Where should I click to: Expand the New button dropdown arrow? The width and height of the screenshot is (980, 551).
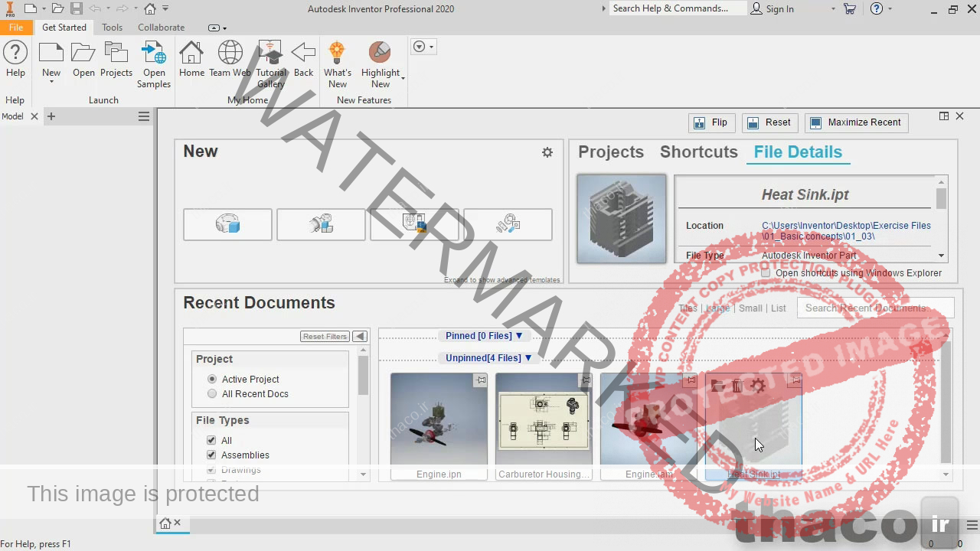click(x=51, y=81)
